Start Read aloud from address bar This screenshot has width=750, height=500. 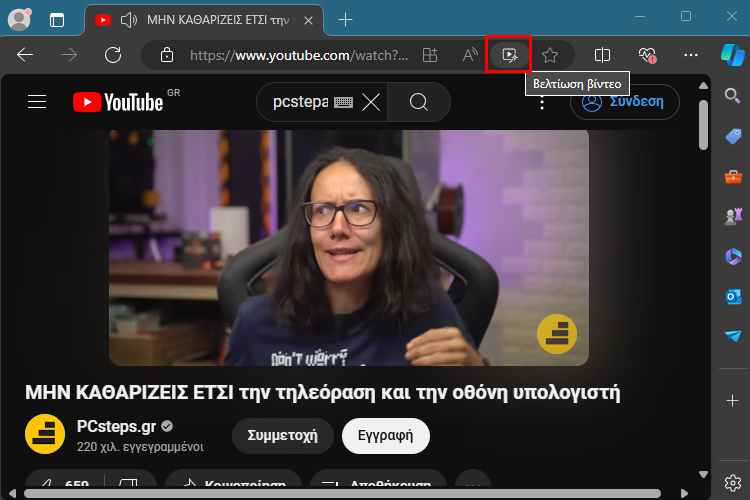[470, 55]
